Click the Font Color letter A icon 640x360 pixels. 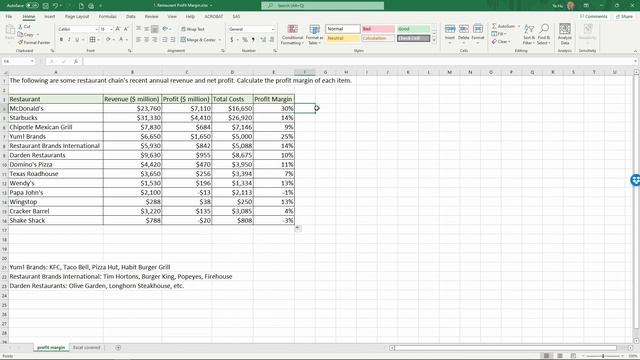(x=121, y=40)
